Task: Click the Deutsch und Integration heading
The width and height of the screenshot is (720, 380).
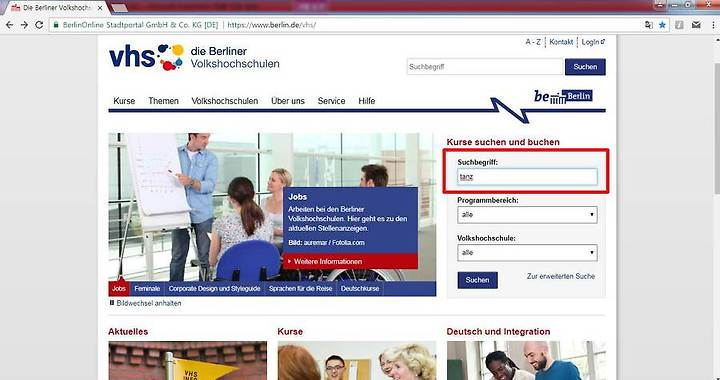Action: pos(498,331)
